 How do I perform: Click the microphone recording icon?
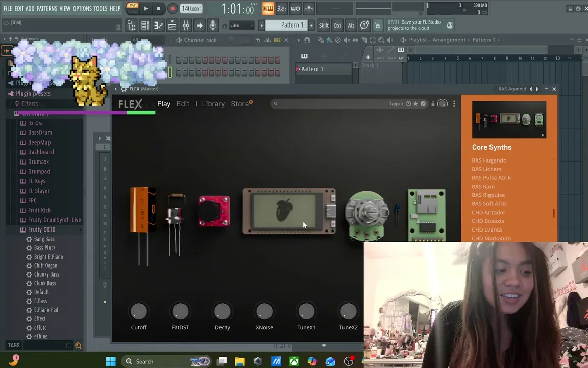coord(213,25)
